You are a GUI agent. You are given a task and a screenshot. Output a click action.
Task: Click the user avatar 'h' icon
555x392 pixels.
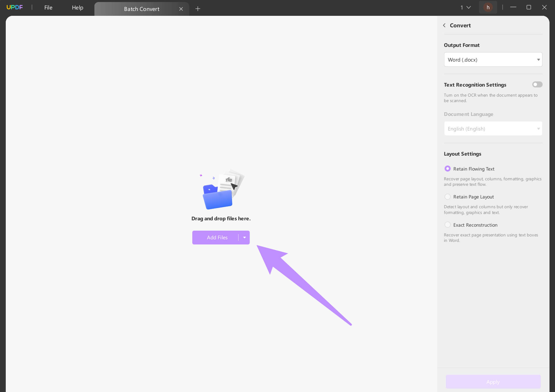pos(488,7)
